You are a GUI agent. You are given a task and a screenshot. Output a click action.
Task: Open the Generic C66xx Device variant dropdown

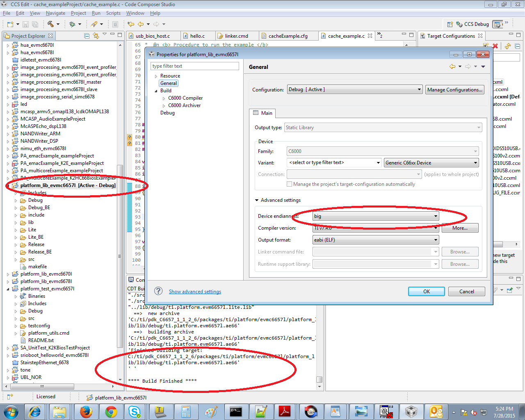coord(431,163)
